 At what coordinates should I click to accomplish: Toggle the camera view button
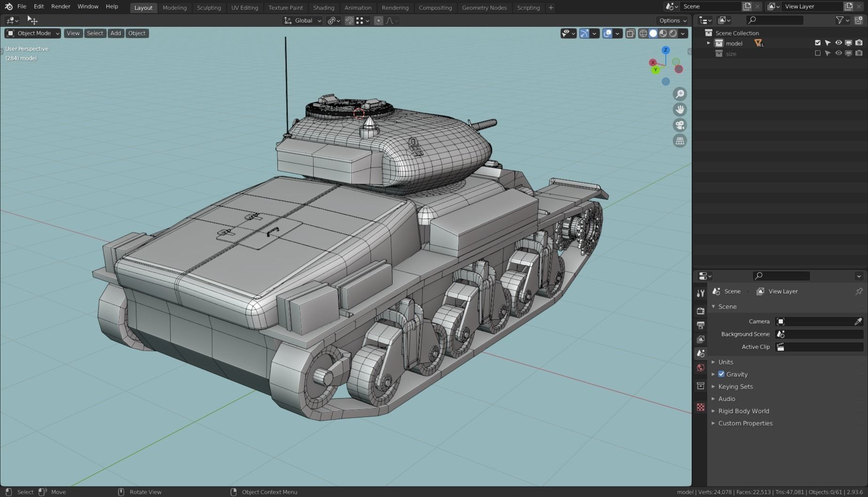[680, 125]
